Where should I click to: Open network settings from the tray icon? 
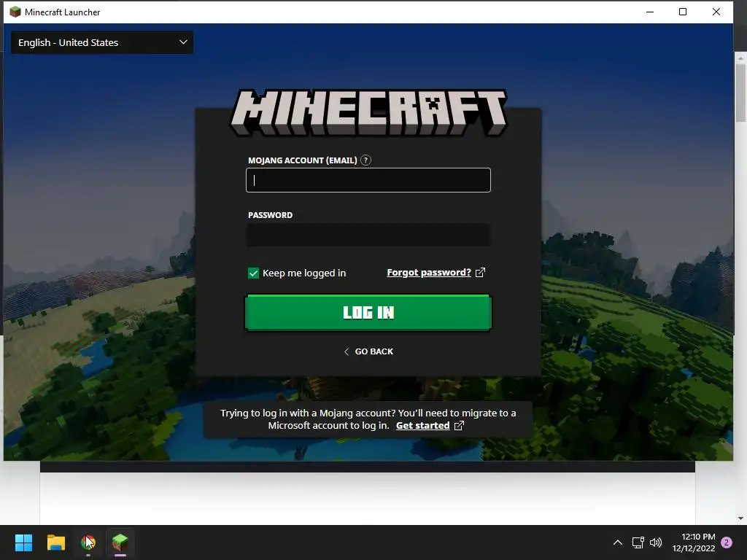(638, 542)
